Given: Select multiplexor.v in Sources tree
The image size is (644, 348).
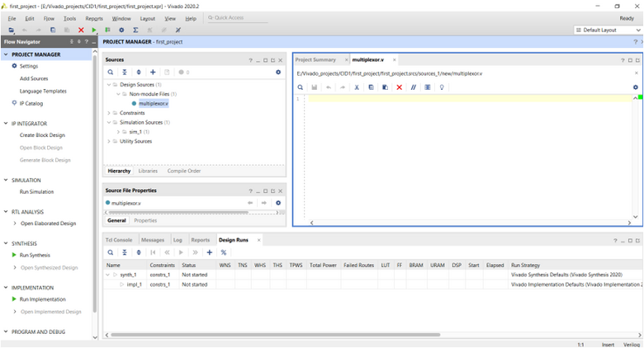Looking at the screenshot, I should [154, 103].
